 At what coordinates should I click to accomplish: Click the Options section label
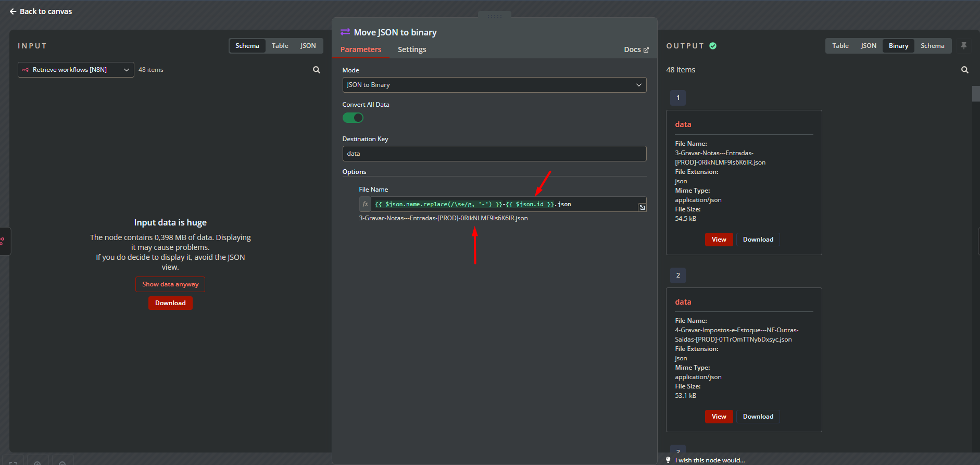(x=354, y=172)
